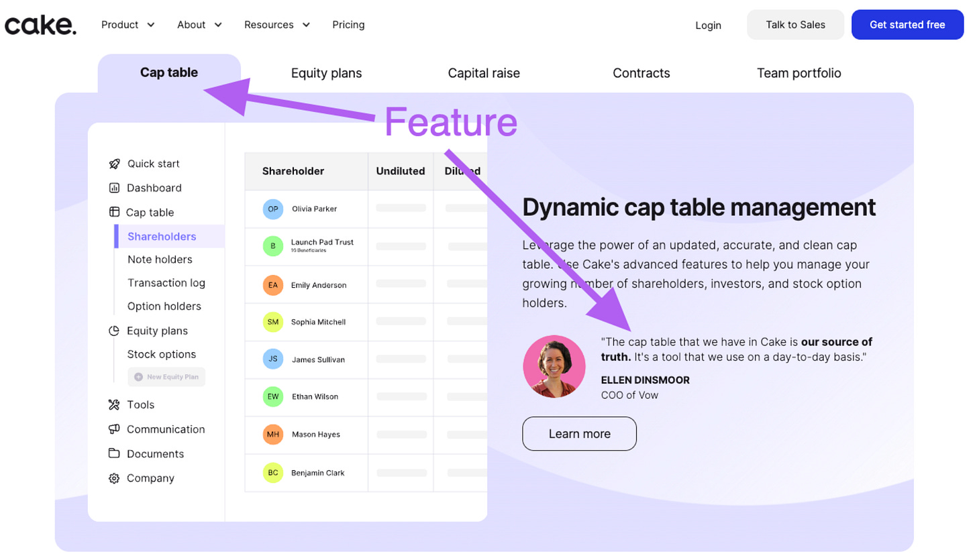
Task: Click the Cap table grid icon
Action: [114, 212]
